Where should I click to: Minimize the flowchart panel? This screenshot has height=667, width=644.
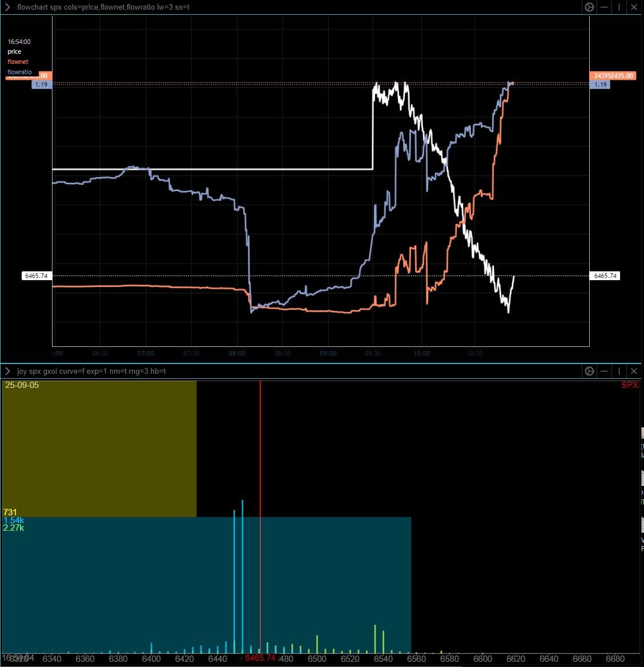604,7
